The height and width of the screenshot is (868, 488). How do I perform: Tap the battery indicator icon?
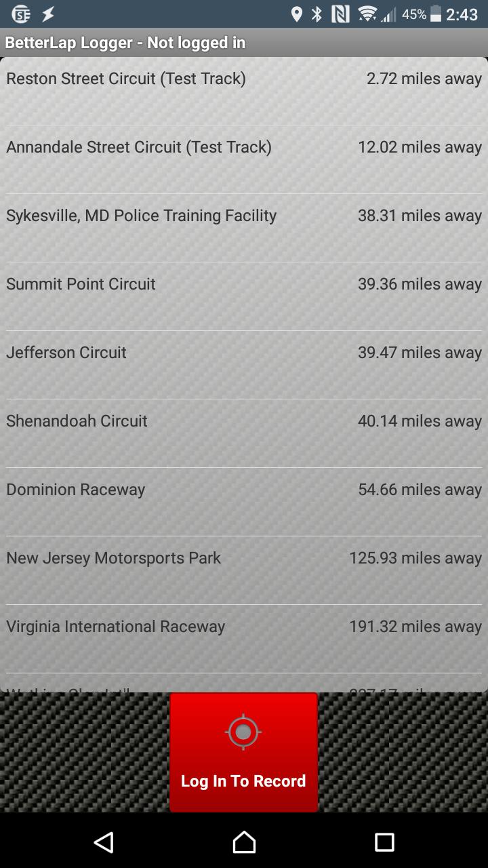pos(435,14)
